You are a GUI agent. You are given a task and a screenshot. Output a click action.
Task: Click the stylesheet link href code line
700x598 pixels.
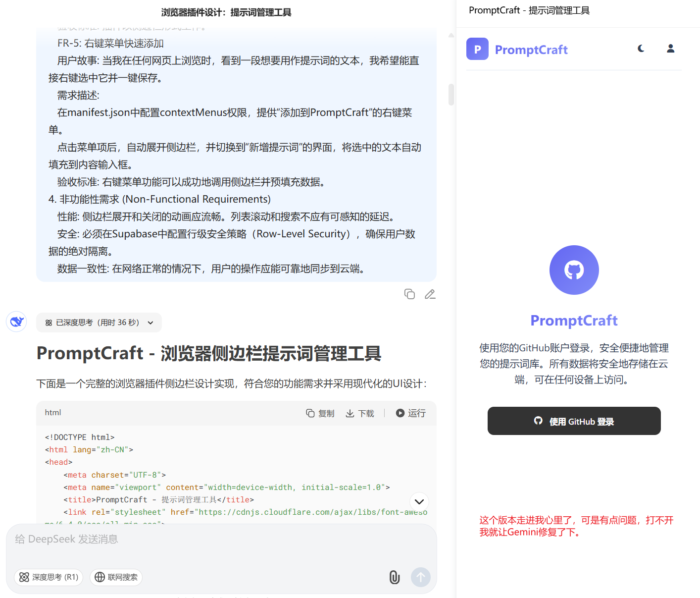tap(246, 512)
